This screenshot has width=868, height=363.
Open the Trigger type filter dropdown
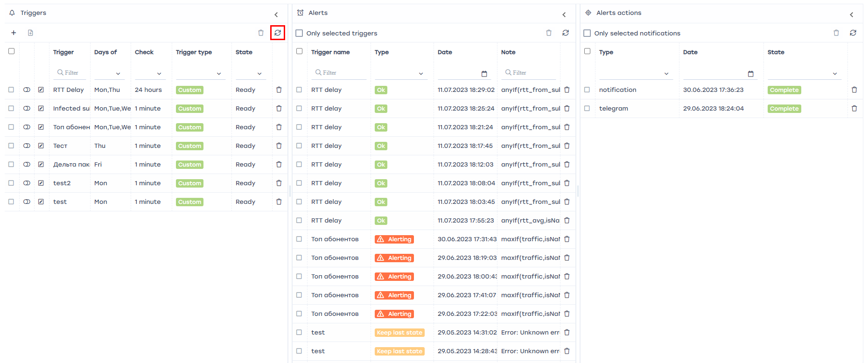pyautogui.click(x=218, y=74)
